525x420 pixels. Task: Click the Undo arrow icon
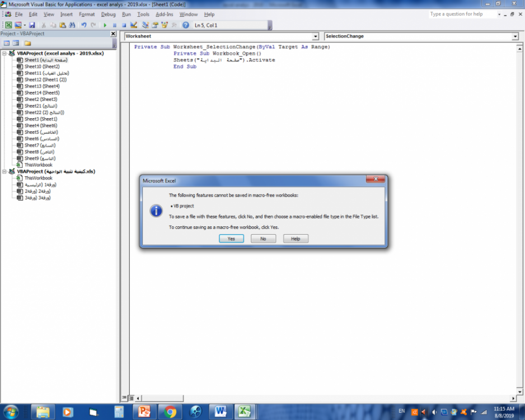[84, 25]
